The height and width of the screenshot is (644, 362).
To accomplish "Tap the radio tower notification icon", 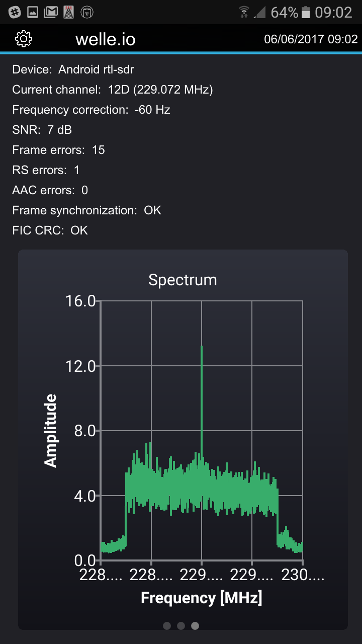I will click(x=68, y=12).
